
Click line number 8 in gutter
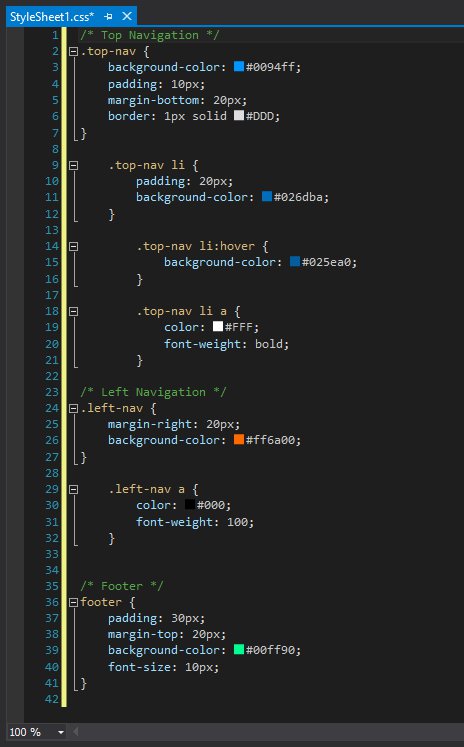click(55, 149)
